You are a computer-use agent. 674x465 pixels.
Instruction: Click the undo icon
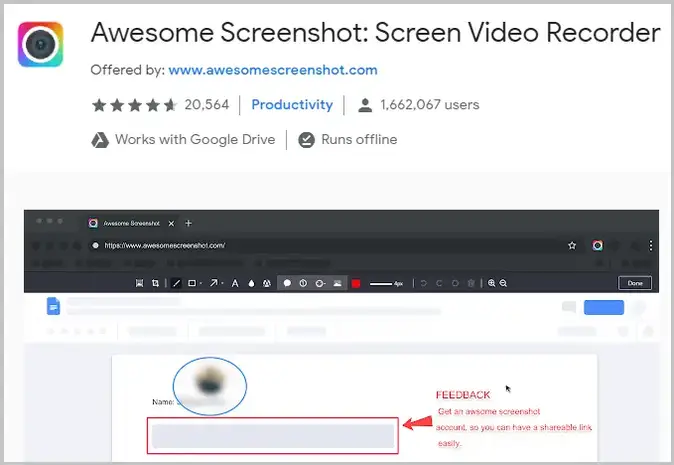423,283
